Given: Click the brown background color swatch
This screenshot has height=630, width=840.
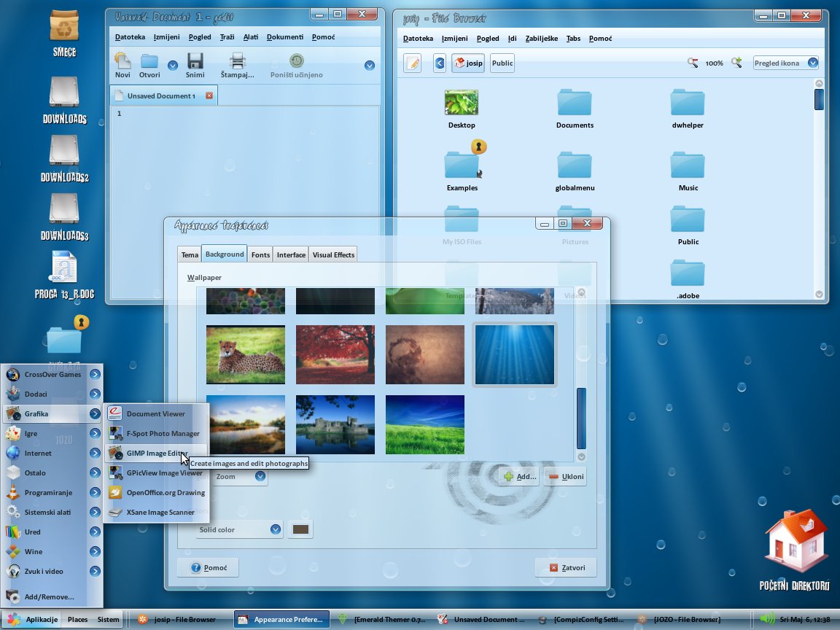Looking at the screenshot, I should click(x=300, y=529).
